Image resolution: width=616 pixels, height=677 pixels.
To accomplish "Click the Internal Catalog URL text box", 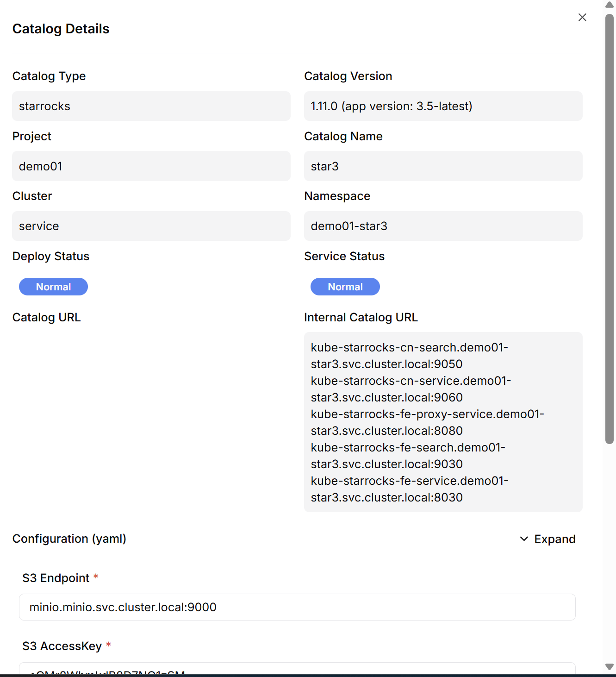I will (x=443, y=422).
